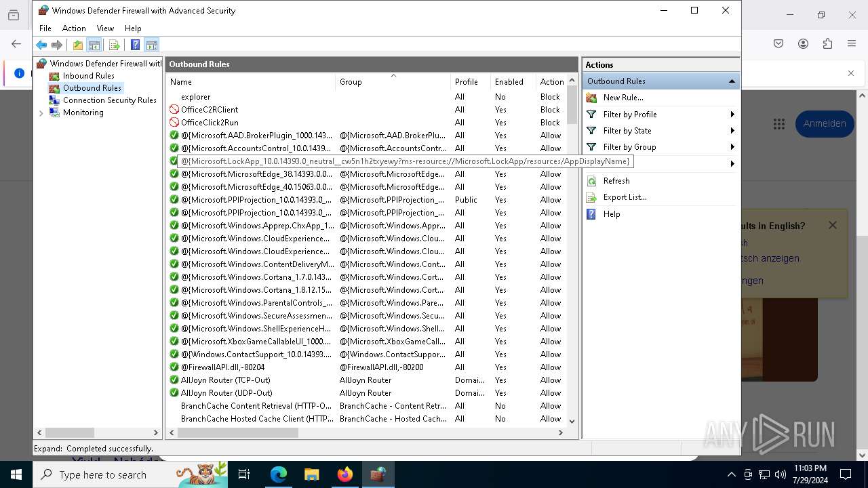868x488 pixels.
Task: Select Outbound Rules in the console tree
Action: (x=92, y=88)
